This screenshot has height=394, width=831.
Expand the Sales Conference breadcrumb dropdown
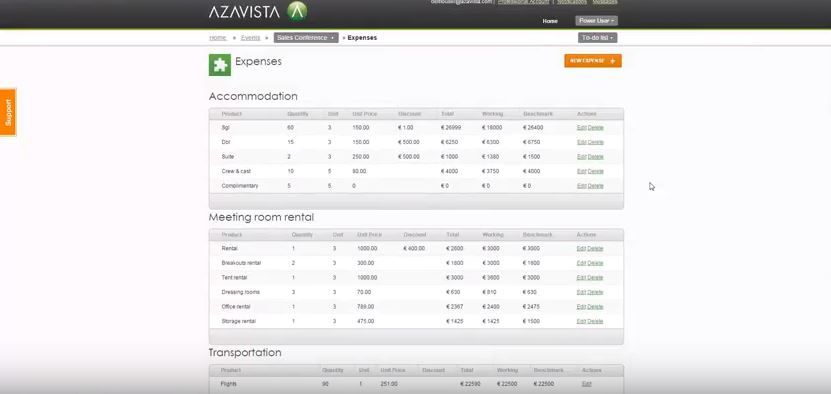(306, 38)
